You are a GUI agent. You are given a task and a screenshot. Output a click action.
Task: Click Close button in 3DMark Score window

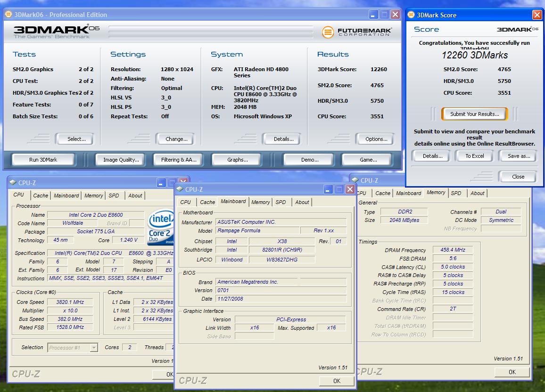pyautogui.click(x=518, y=177)
